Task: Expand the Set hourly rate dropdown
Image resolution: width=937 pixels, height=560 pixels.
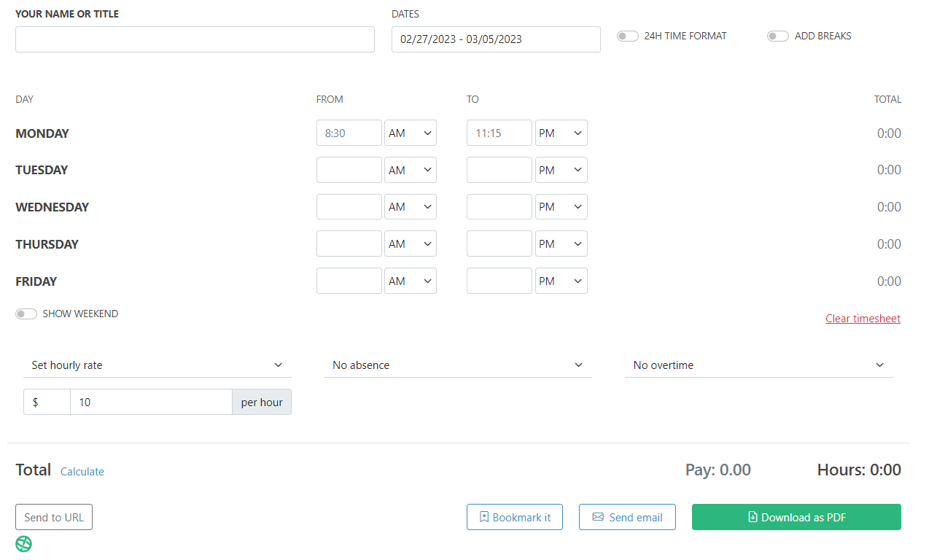Action: [x=157, y=365]
